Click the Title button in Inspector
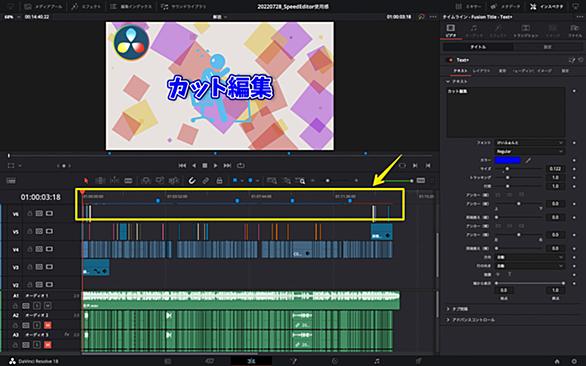This screenshot has width=586, height=366. 478,47
